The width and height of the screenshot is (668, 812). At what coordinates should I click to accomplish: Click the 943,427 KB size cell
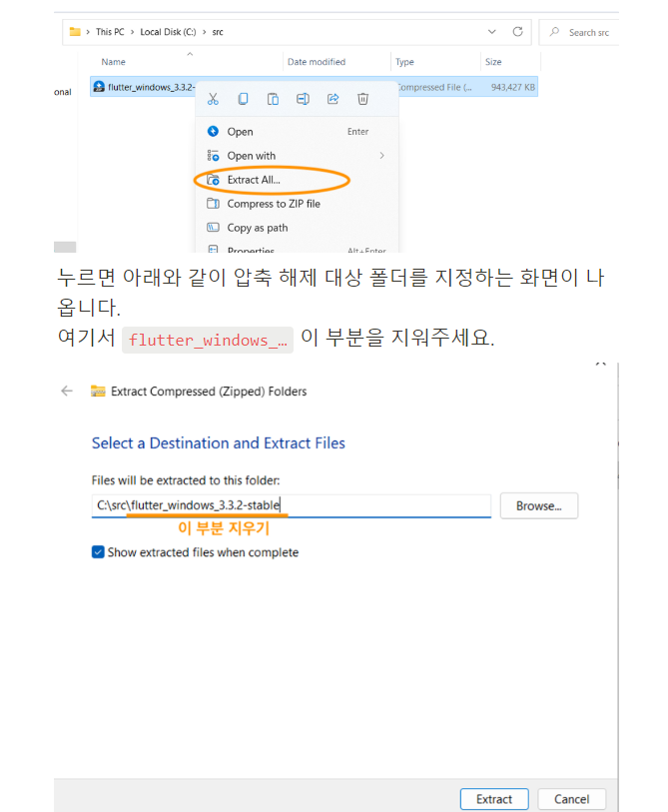click(x=512, y=87)
